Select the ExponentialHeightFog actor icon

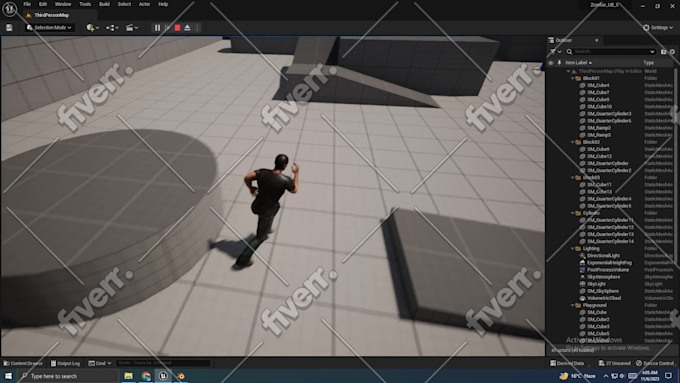[582, 263]
